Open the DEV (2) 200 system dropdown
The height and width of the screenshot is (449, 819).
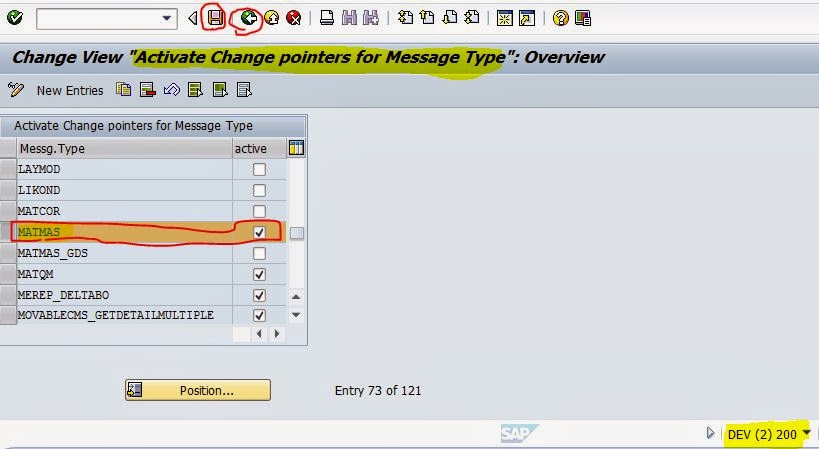pyautogui.click(x=806, y=432)
